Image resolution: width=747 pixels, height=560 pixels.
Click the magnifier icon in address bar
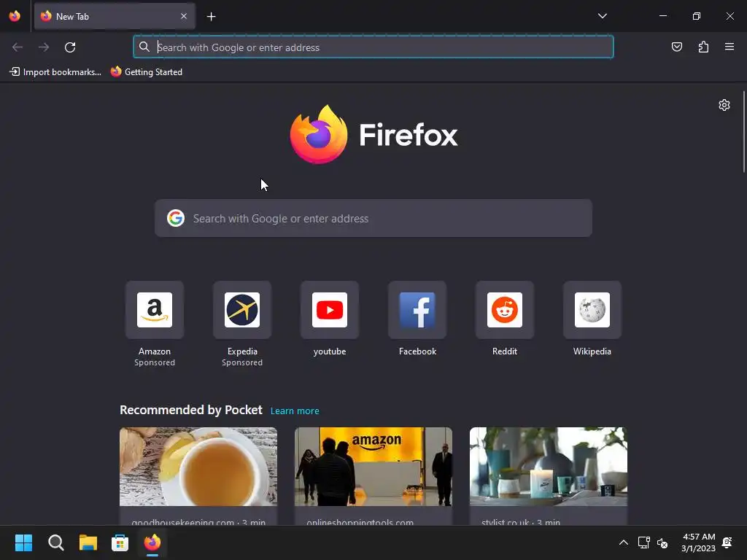[144, 47]
